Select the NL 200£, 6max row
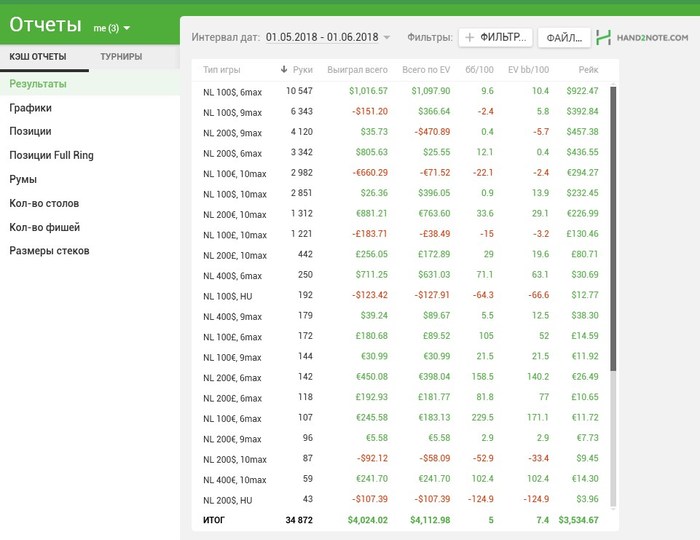Image resolution: width=700 pixels, height=540 pixels. point(400,398)
